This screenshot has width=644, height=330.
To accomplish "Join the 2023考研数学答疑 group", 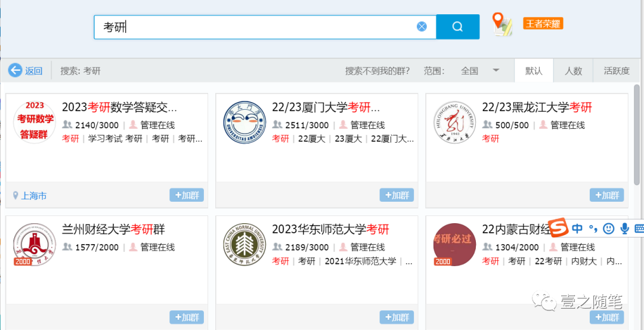I will click(x=187, y=195).
